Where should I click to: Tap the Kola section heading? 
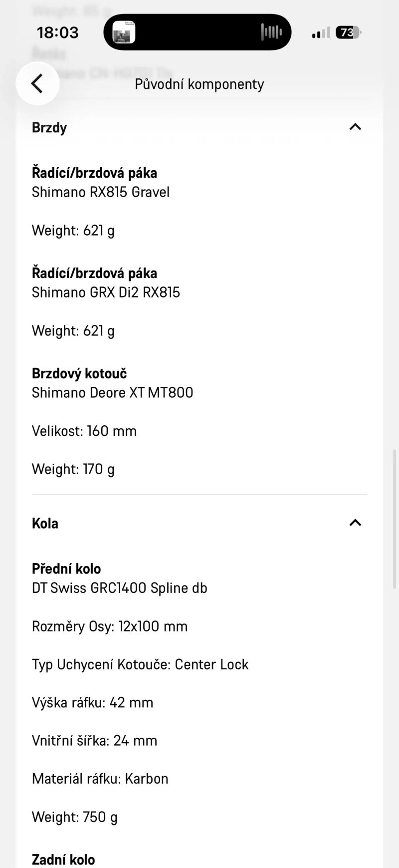pyautogui.click(x=45, y=523)
